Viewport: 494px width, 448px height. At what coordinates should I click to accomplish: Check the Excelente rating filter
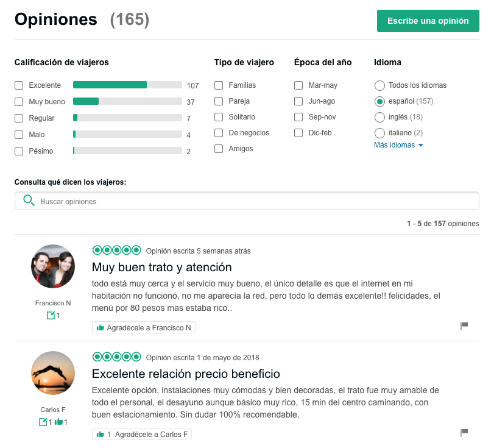pyautogui.click(x=19, y=85)
